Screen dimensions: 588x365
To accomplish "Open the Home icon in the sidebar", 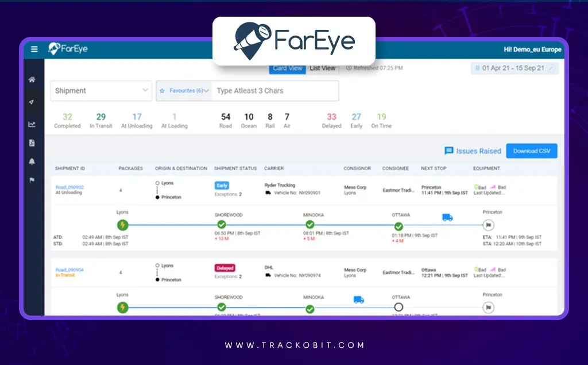I will (33, 80).
